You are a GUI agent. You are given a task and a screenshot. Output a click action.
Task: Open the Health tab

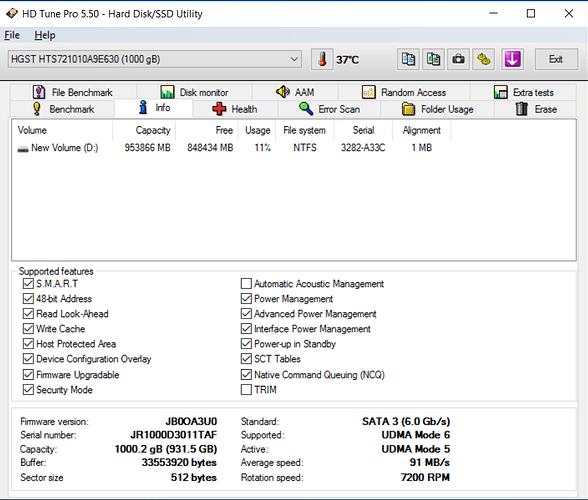235,109
